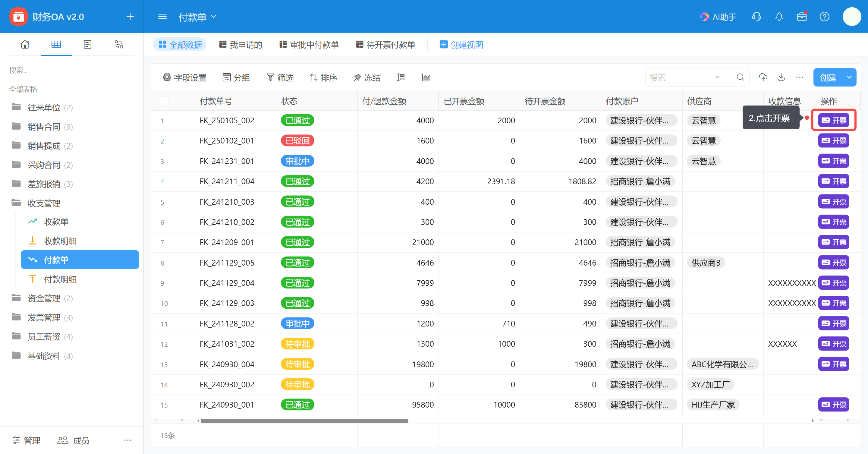
Task: Click the sidebar bottom more options ellipsis
Action: [x=128, y=440]
